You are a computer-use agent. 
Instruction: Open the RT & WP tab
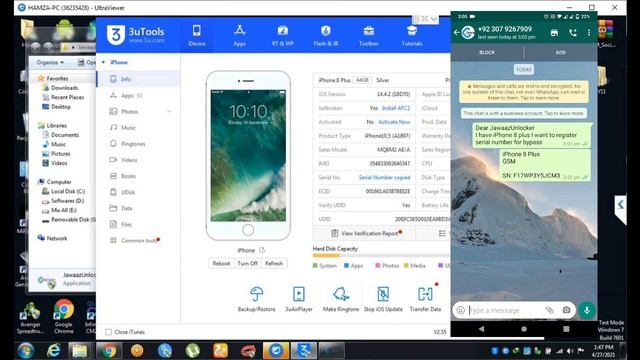click(282, 35)
